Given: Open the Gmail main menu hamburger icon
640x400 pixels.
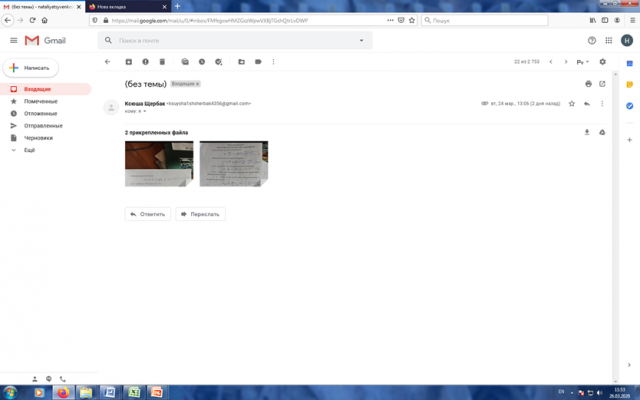Looking at the screenshot, I should click(x=13, y=40).
